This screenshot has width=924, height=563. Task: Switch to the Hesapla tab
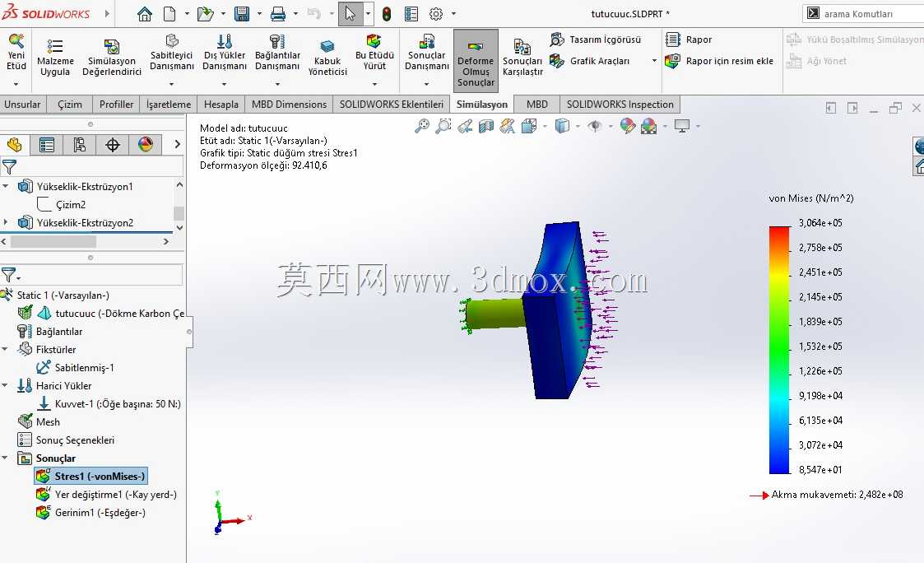pos(221,105)
